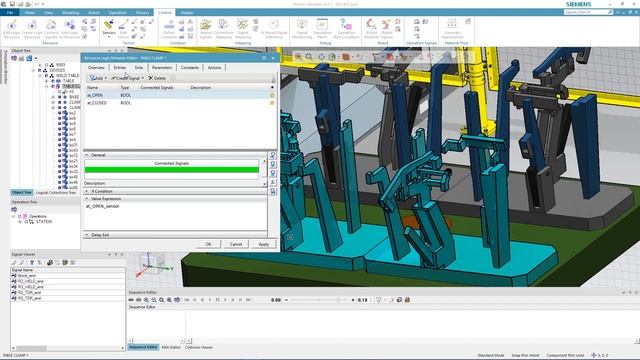The height and width of the screenshot is (360, 640).
Task: Click Define Conveyer ribbon icon
Action: pyautogui.click(x=169, y=29)
